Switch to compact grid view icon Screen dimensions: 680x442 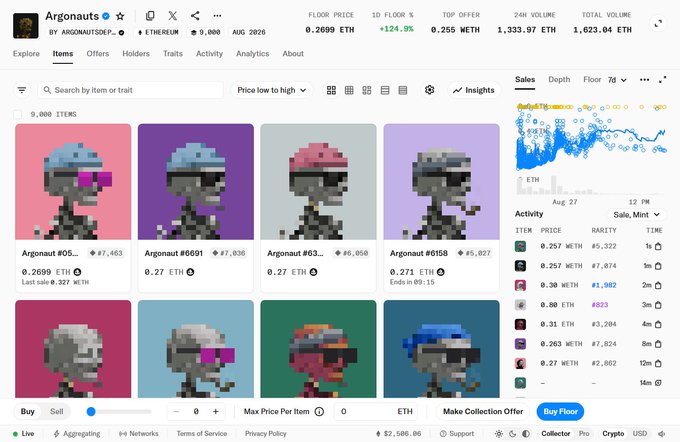(349, 90)
